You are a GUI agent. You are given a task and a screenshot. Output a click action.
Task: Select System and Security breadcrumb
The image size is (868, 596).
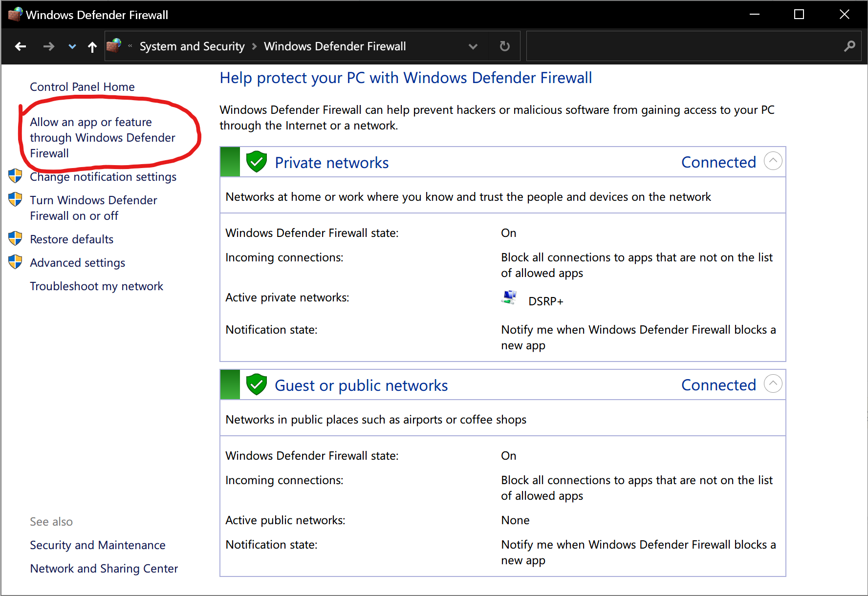192,46
